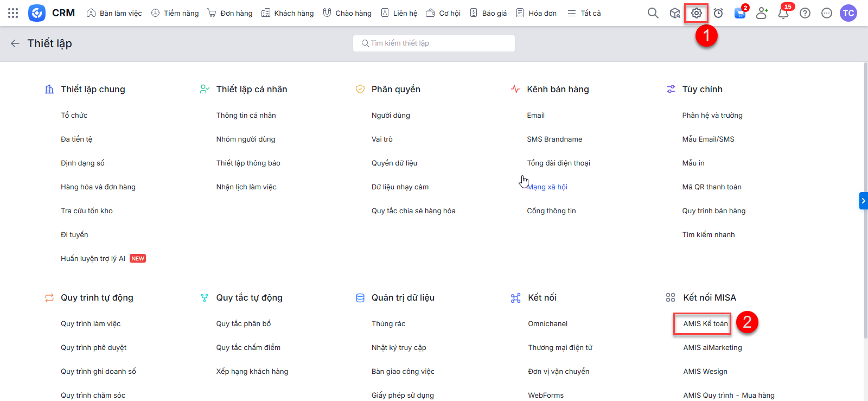Screen dimensions: 868x401
Task: Open the shopping cart icon
Action: tap(739, 13)
